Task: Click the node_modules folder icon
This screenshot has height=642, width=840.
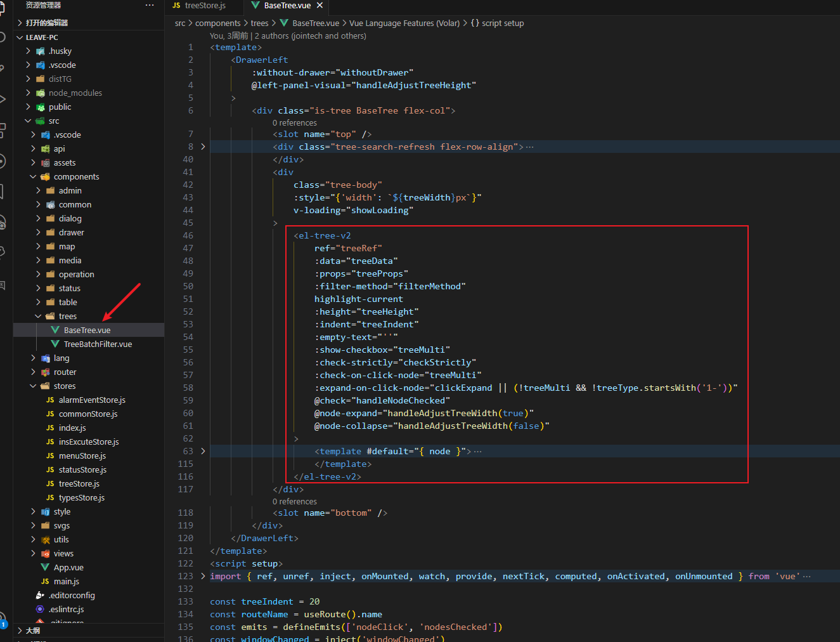Action: click(x=41, y=93)
